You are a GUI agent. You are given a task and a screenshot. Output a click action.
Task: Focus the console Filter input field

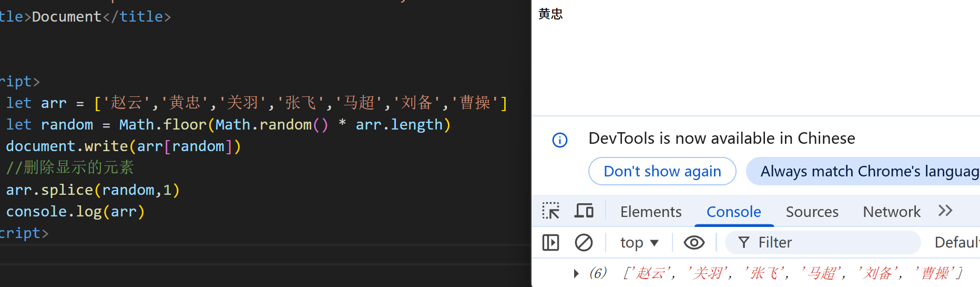pyautogui.click(x=823, y=242)
